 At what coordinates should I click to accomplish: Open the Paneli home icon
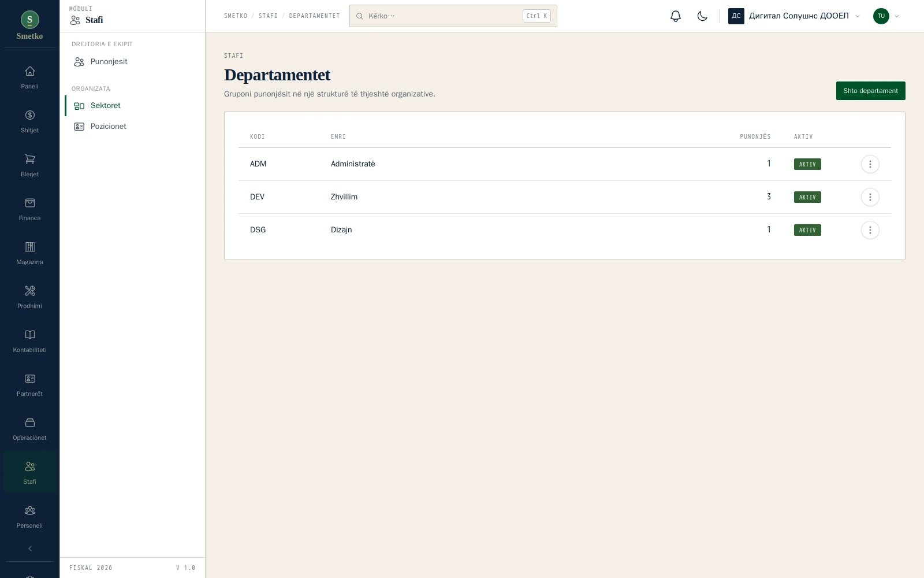[29, 78]
